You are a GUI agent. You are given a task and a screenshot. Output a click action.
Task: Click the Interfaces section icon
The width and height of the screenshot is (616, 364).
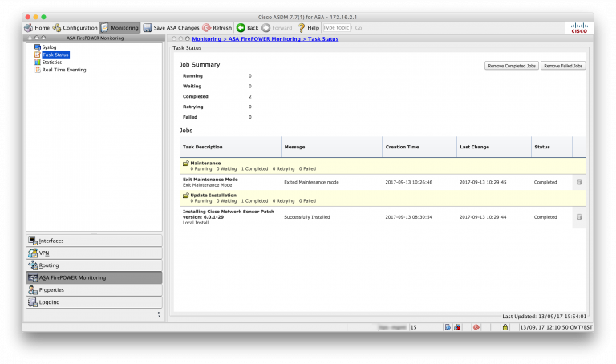click(33, 241)
